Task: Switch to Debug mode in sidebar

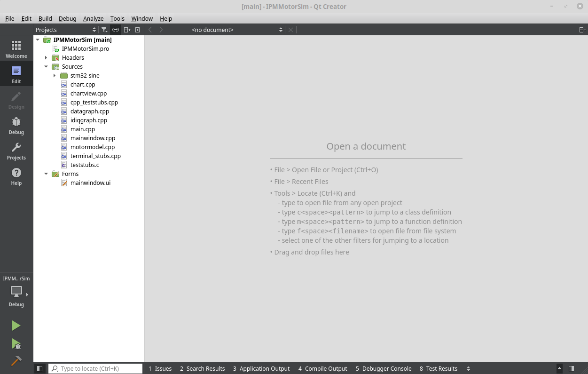Action: click(16, 125)
